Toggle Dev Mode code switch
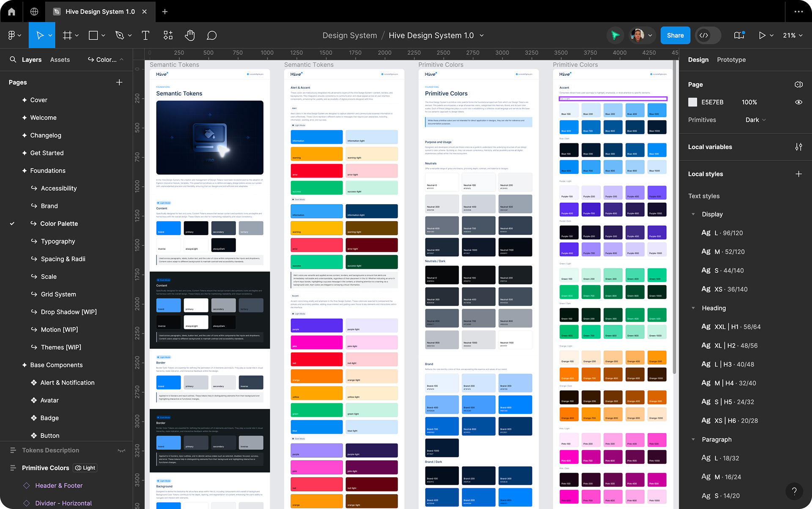This screenshot has width=812, height=509. click(708, 36)
